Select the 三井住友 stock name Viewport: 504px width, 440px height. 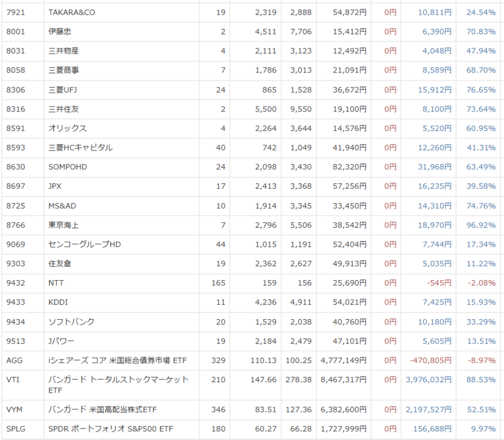click(64, 109)
